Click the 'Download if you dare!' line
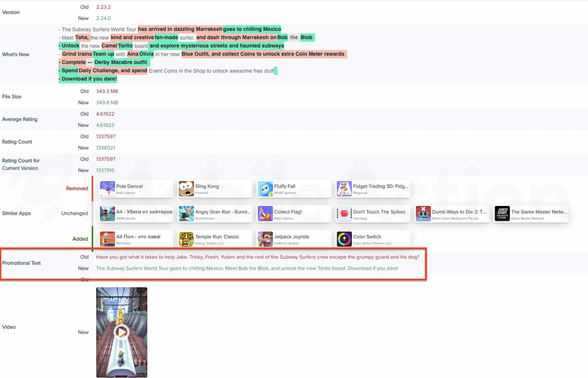The width and height of the screenshot is (588, 378). (x=88, y=79)
